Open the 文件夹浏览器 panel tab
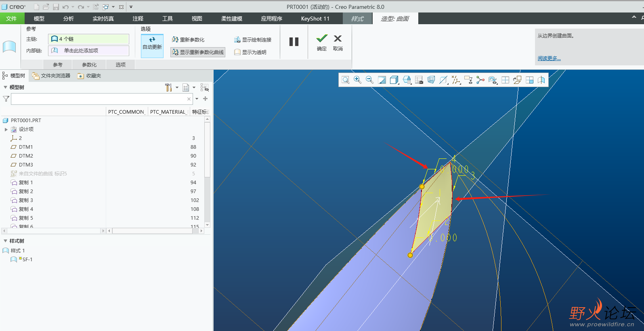The height and width of the screenshot is (331, 644). pos(51,76)
